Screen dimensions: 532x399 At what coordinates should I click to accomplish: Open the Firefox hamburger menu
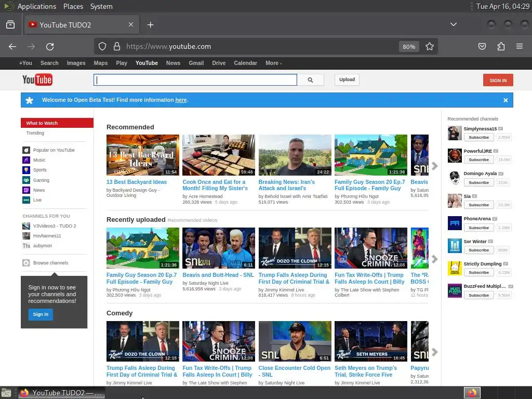pyautogui.click(x=520, y=46)
